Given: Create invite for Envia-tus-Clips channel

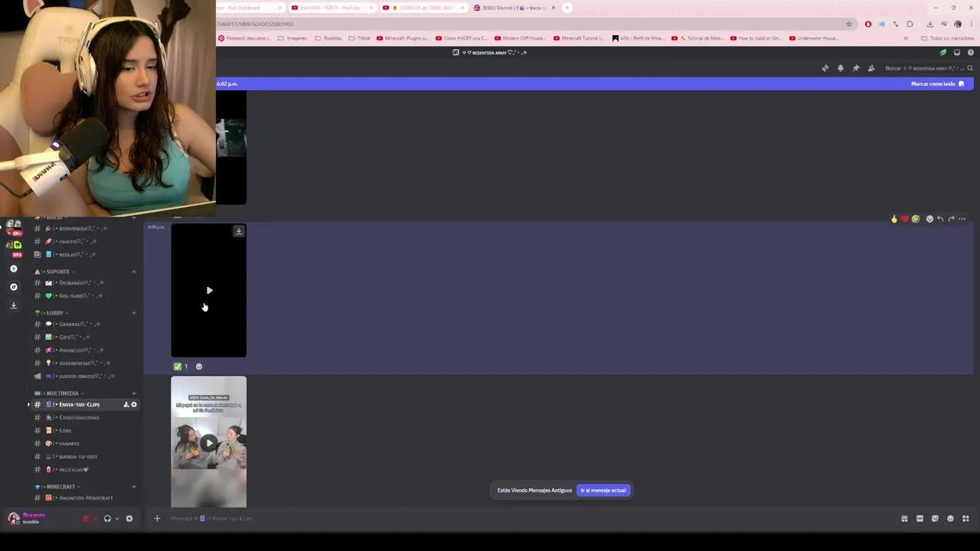Looking at the screenshot, I should (x=126, y=405).
